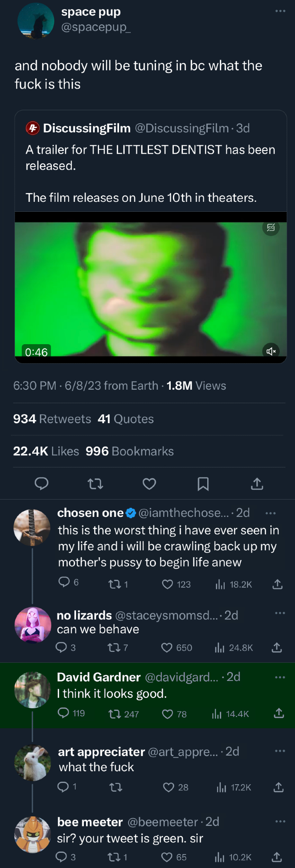
Task: View the 22.4K Likes list
Action: [46, 451]
